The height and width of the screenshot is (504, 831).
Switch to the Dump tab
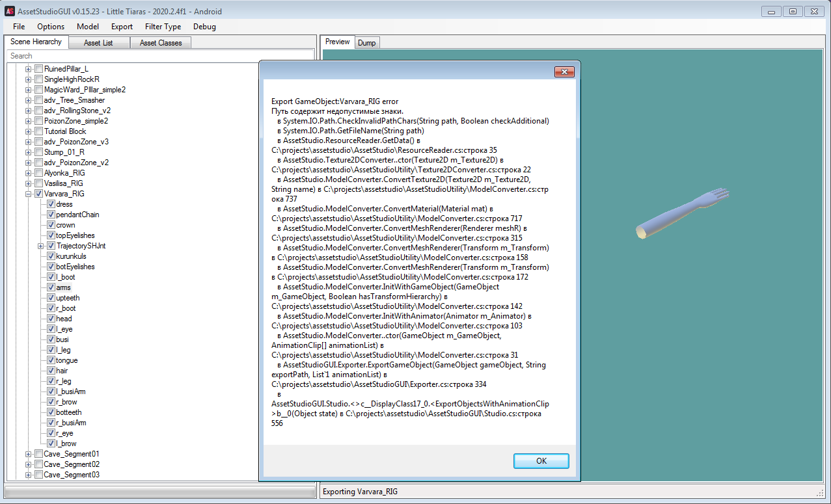366,42
